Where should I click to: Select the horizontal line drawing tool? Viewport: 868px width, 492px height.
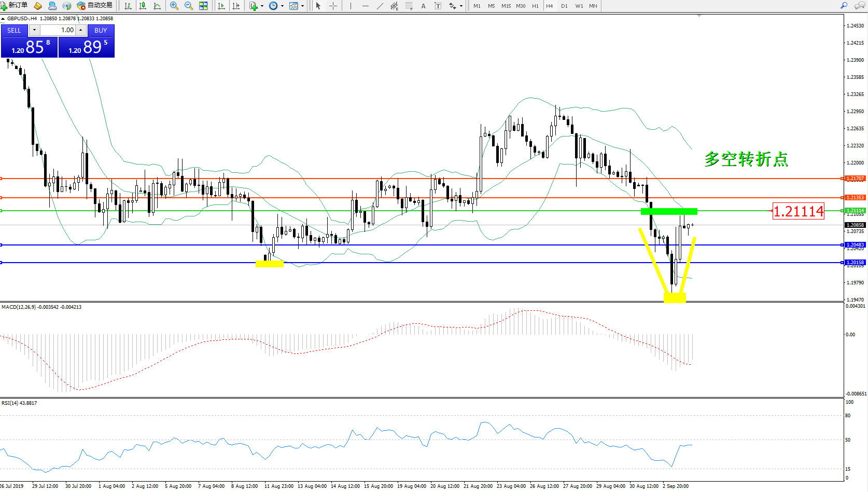point(366,6)
